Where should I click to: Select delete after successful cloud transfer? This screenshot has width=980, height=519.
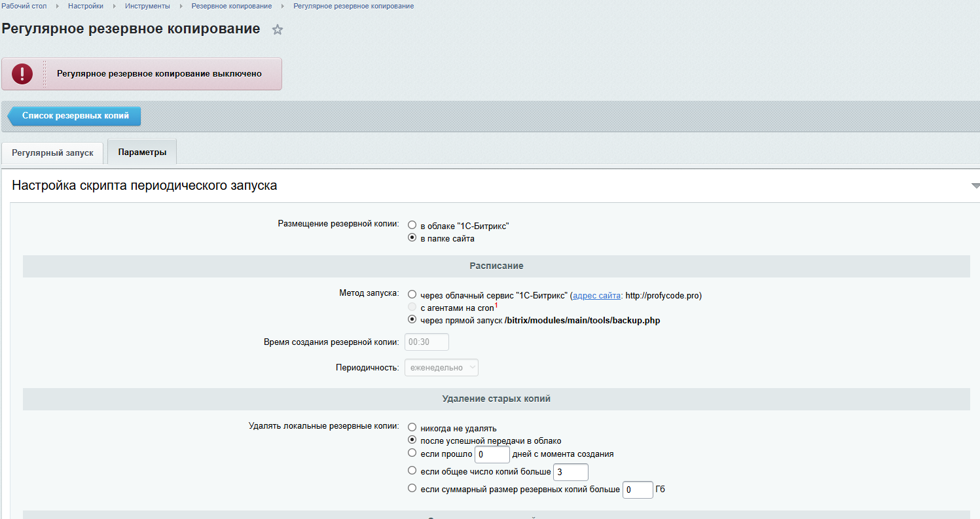point(412,440)
